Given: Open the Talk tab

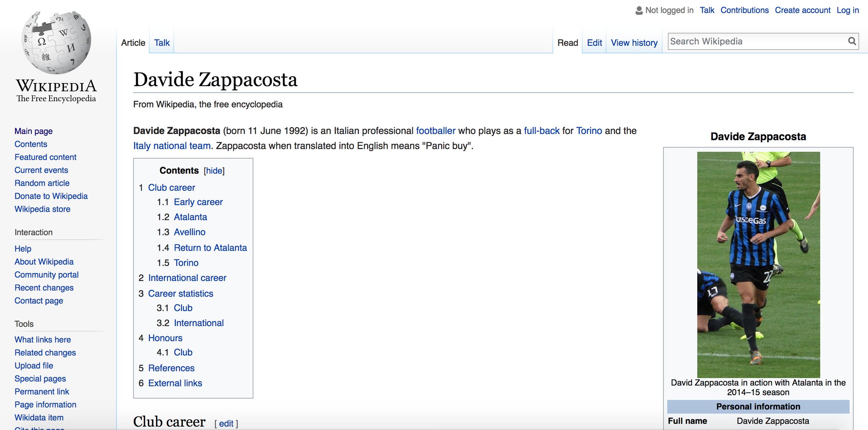Looking at the screenshot, I should (x=161, y=43).
